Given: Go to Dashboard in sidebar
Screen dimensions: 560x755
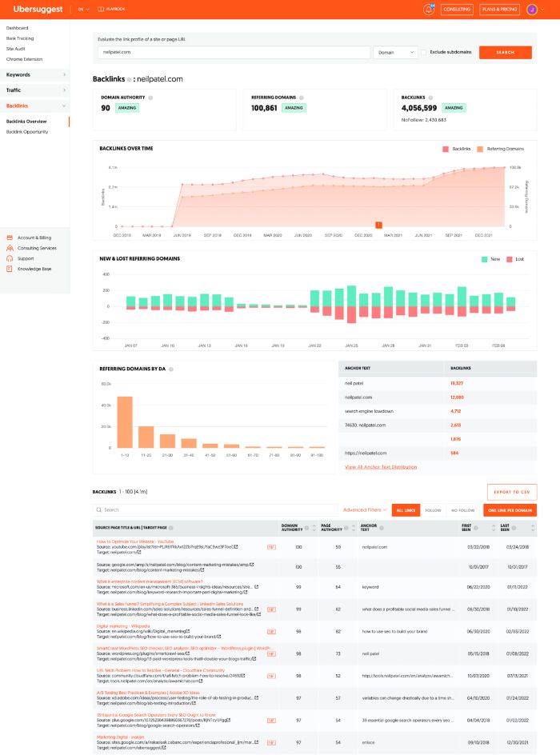Looking at the screenshot, I should [18, 28].
